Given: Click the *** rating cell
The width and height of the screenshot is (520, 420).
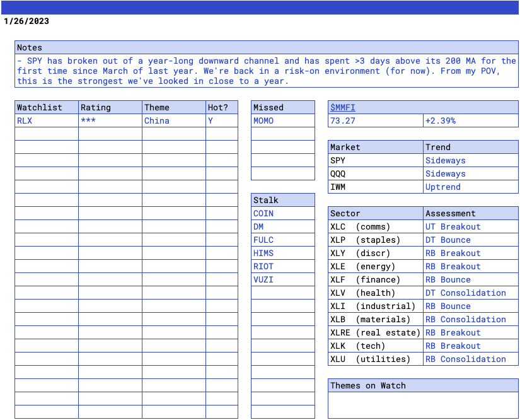Looking at the screenshot, I should click(x=110, y=120).
